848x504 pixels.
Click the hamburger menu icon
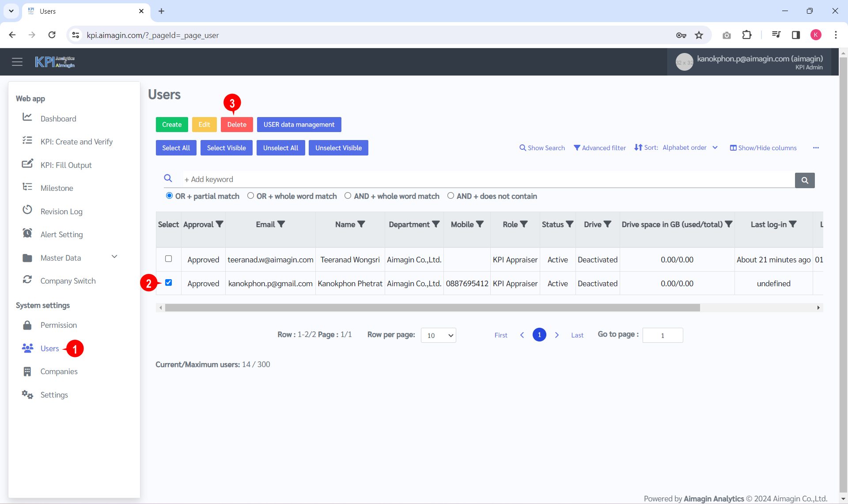(17, 62)
